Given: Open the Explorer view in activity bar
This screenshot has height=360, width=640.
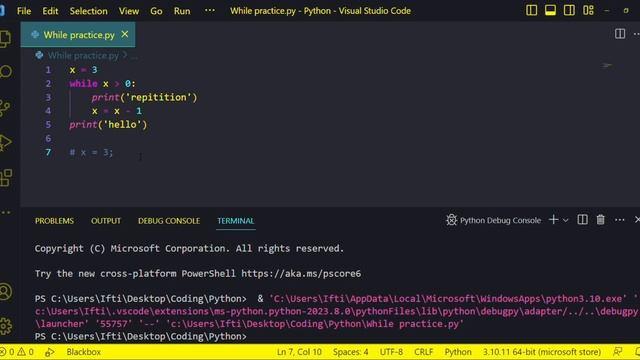Looking at the screenshot, I should pyautogui.click(x=5, y=39).
